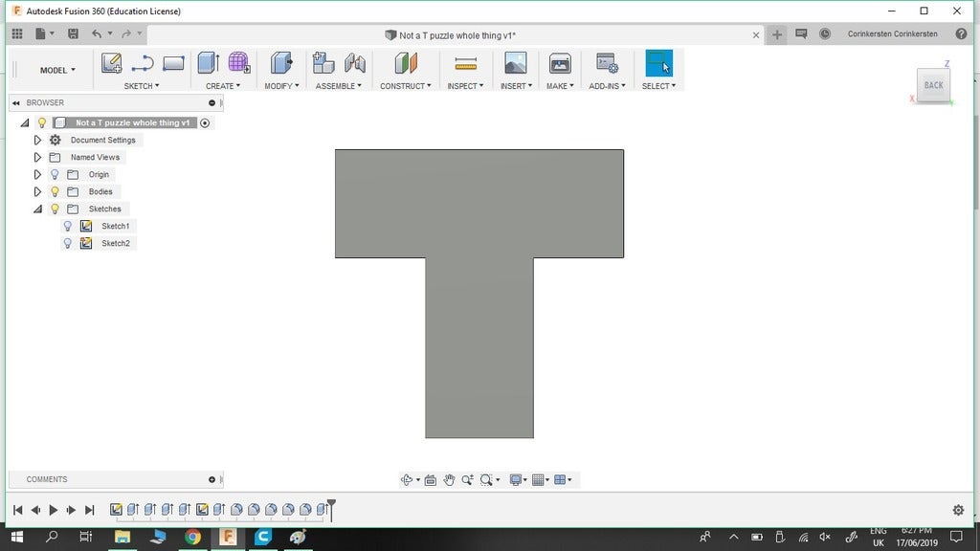Toggle visibility lightbulb for Sketch1
Screen dimensions: 980x551
point(67,227)
